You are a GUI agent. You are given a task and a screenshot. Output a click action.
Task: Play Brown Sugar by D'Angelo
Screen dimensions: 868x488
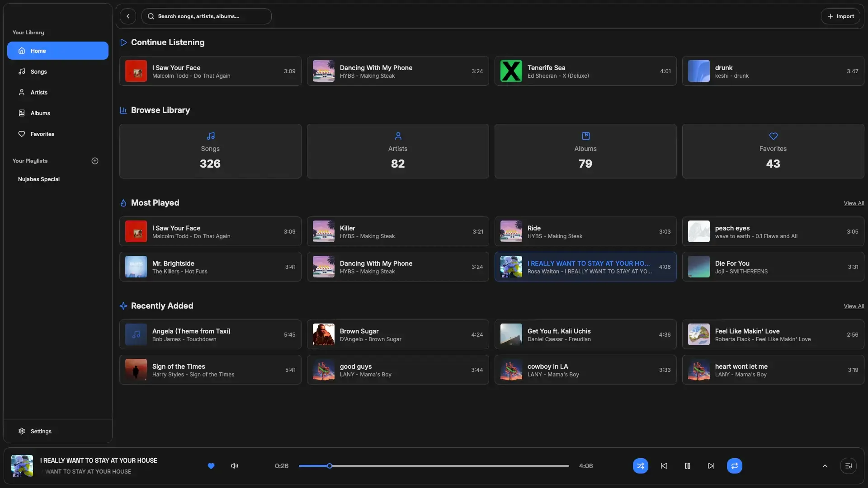pos(398,334)
